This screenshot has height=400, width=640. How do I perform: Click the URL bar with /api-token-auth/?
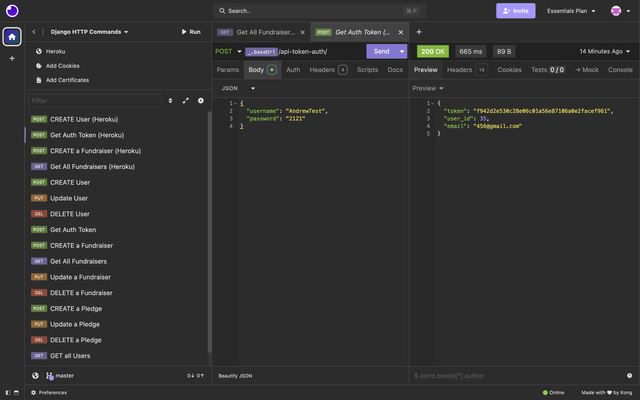[304, 51]
